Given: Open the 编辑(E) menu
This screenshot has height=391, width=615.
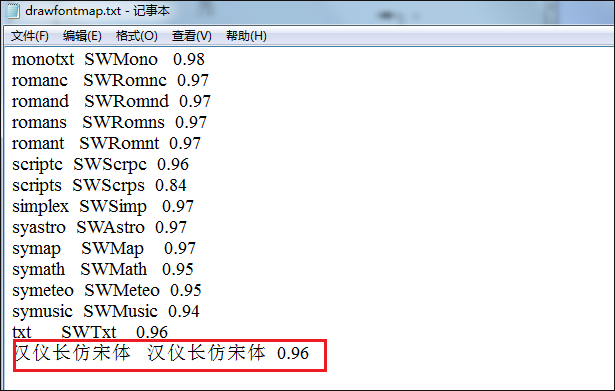Looking at the screenshot, I should (x=82, y=36).
